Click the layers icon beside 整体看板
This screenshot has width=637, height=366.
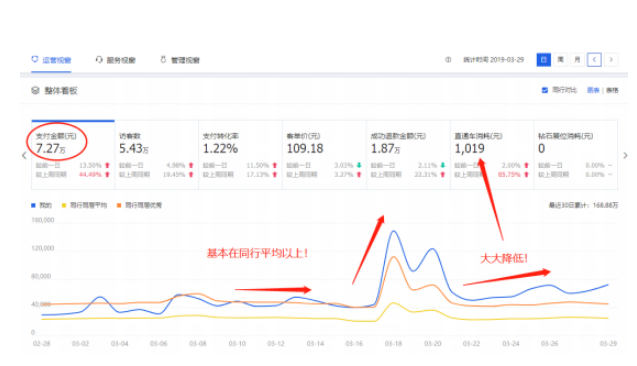[35, 90]
